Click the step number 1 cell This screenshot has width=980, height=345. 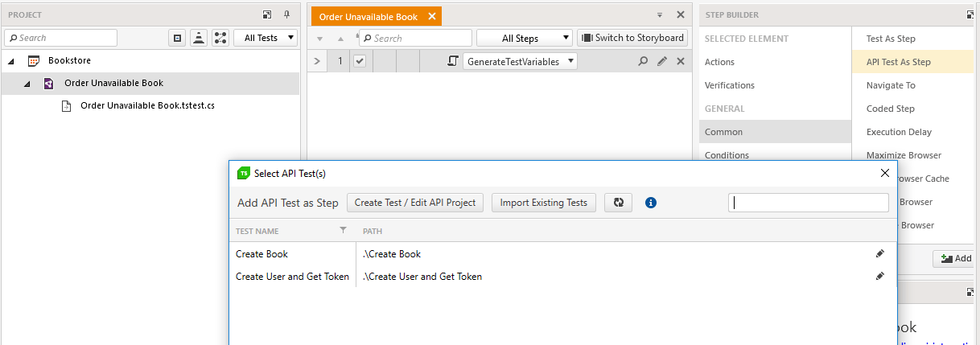pos(340,61)
